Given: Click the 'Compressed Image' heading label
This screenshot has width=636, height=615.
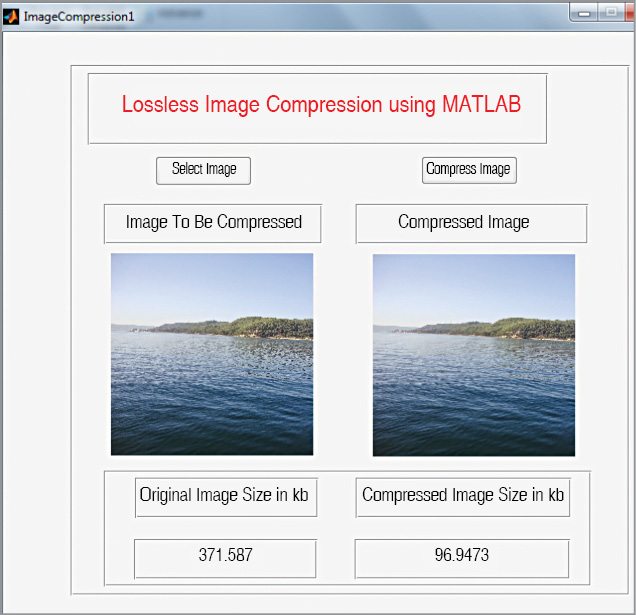Looking at the screenshot, I should coord(471,223).
